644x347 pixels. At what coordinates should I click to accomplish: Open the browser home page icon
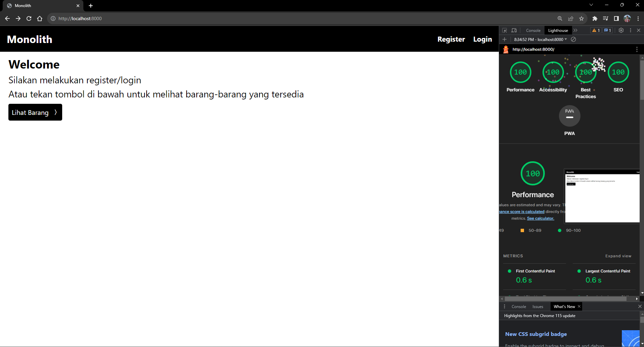pyautogui.click(x=40, y=18)
